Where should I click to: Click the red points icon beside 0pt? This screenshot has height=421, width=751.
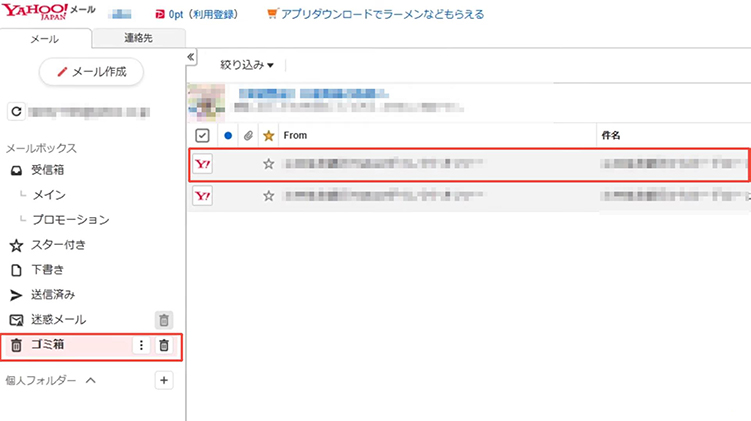[160, 14]
